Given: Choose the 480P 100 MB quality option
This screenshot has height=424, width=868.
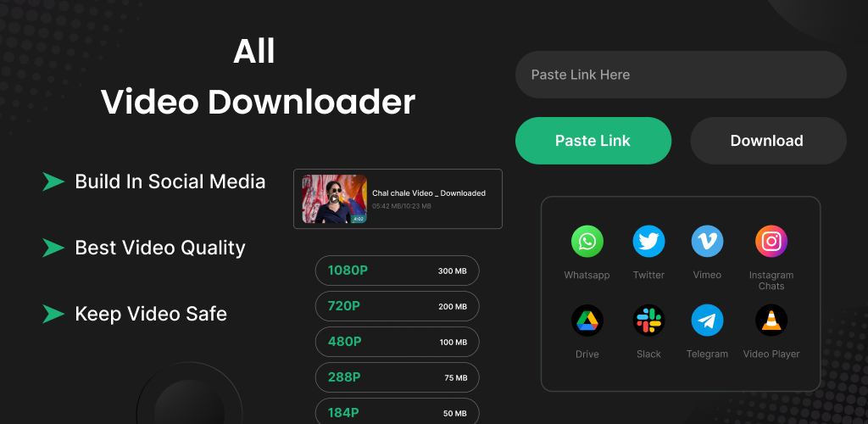Looking at the screenshot, I should (397, 342).
